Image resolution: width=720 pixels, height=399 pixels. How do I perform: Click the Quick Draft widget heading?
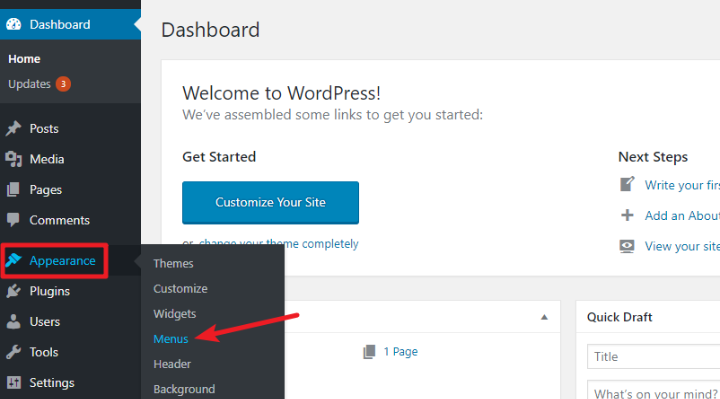click(x=619, y=317)
